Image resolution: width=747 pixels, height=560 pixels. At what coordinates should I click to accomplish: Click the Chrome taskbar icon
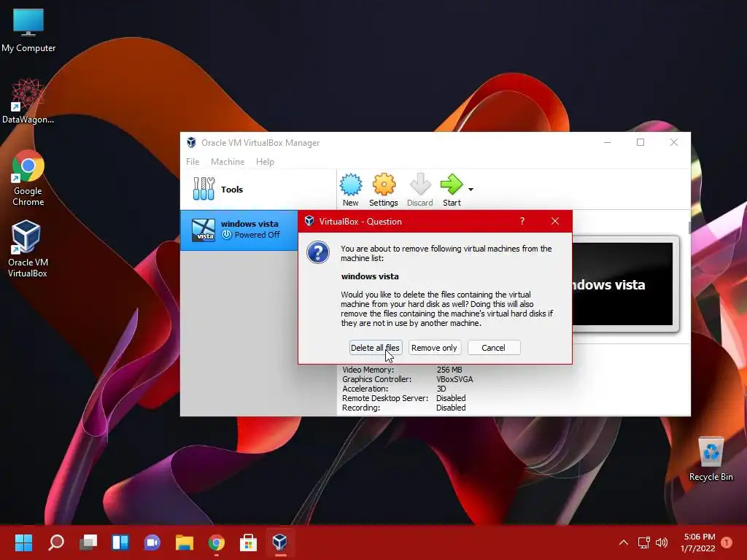pos(216,542)
